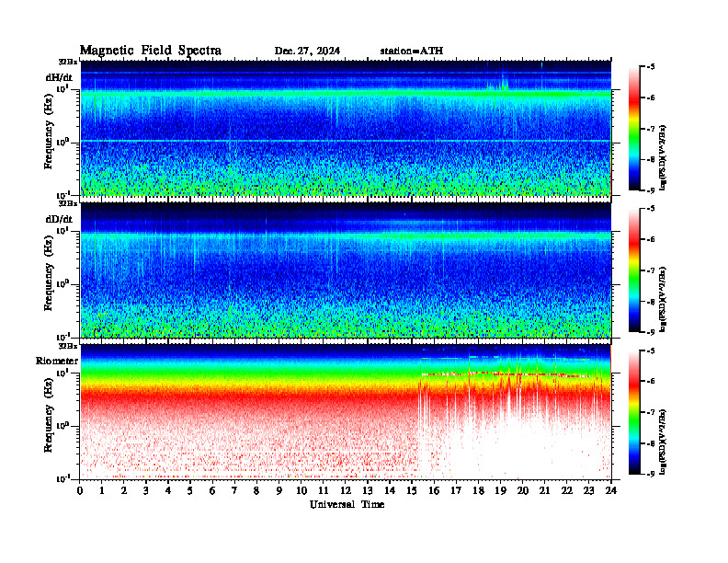Click the "5" hour tick label

tap(190, 490)
